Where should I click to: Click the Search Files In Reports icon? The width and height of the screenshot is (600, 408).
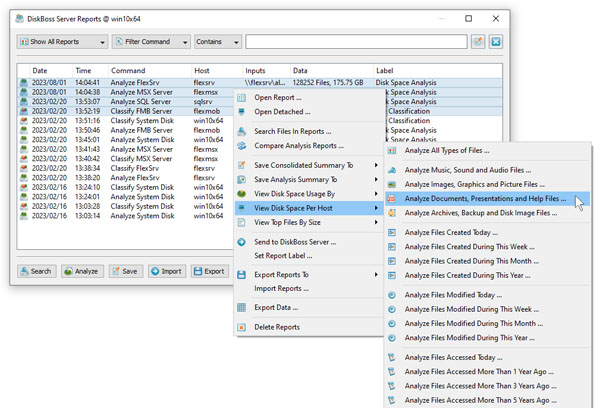tap(241, 132)
